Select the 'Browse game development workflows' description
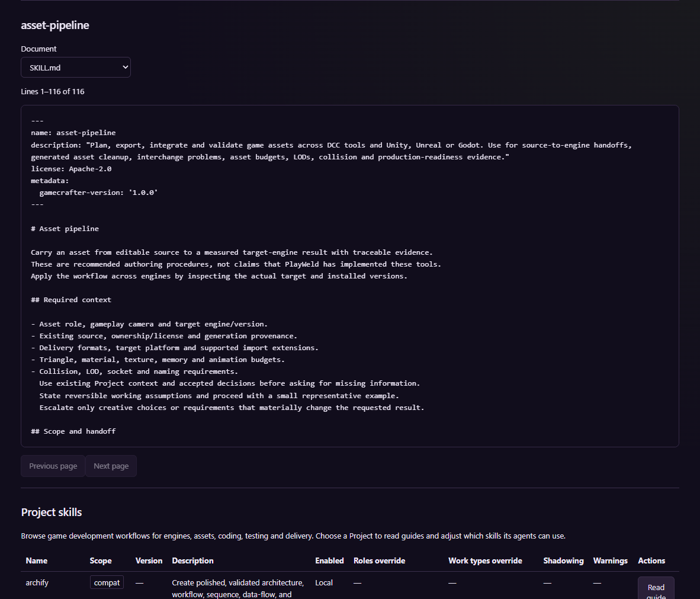 [x=293, y=536]
